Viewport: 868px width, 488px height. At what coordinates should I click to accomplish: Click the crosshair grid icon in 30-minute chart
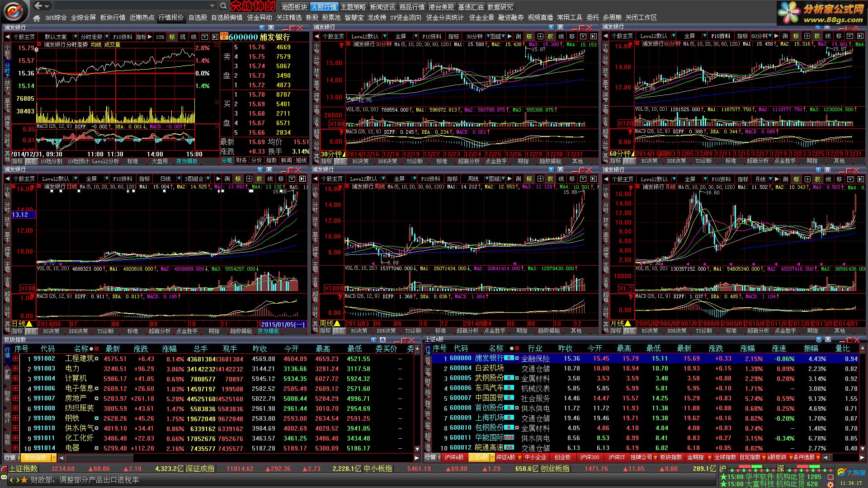pos(540,37)
